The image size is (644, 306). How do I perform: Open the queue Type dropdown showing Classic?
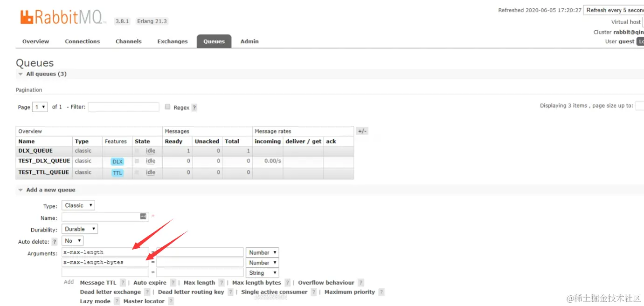pyautogui.click(x=78, y=205)
